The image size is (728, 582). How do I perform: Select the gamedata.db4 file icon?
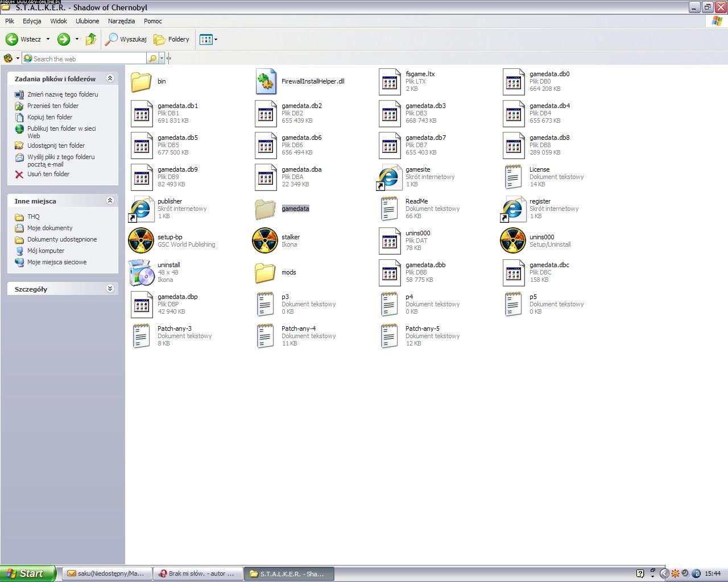tap(514, 114)
